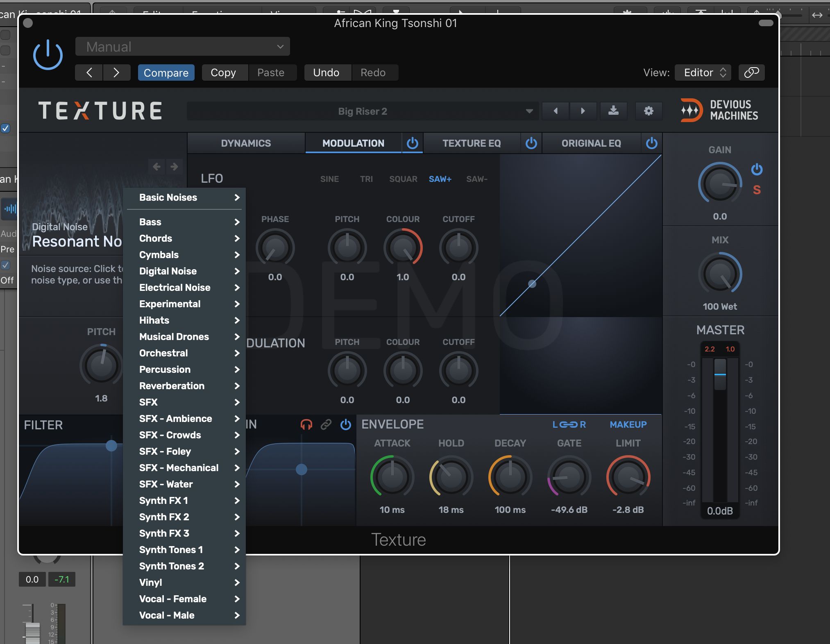Expand Synth Tones 1 submenu
Image resolution: width=830 pixels, height=644 pixels.
(184, 550)
